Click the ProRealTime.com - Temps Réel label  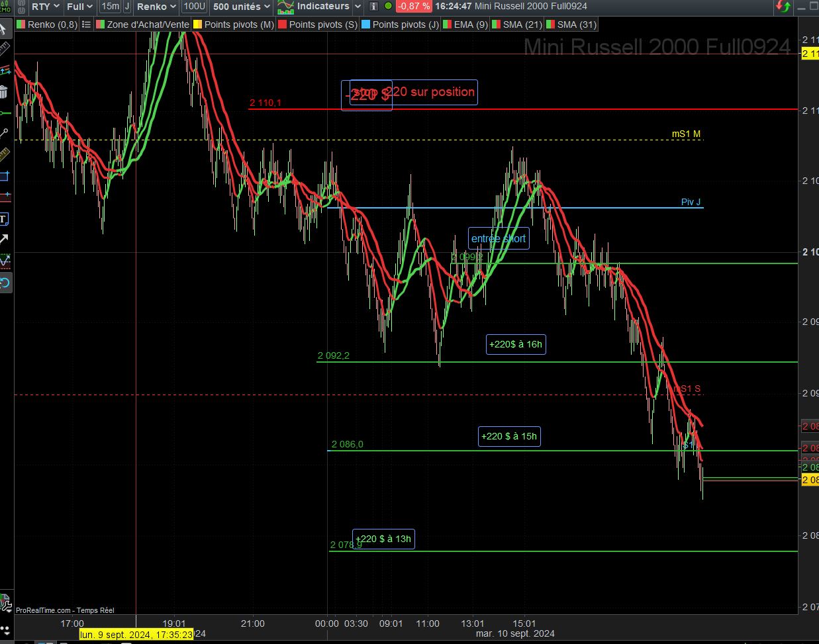pos(65,611)
